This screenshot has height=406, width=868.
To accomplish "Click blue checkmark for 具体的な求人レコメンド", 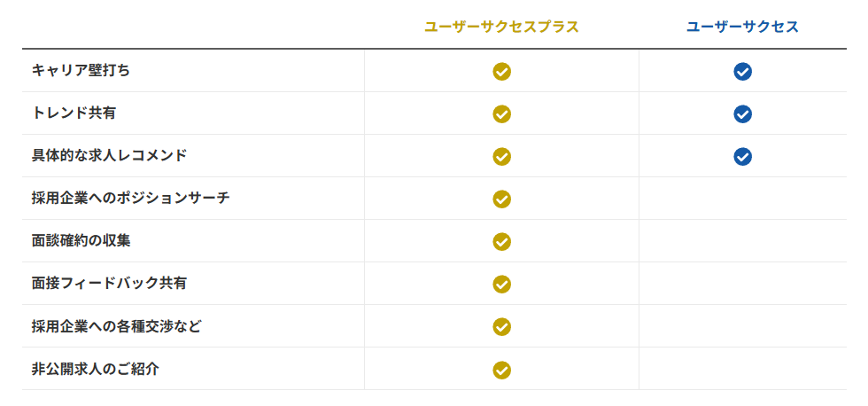I will 742,157.
